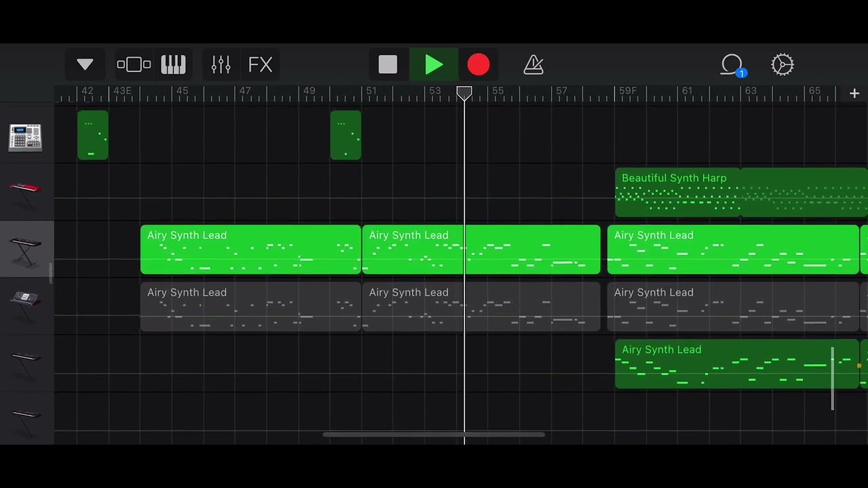Image resolution: width=868 pixels, height=488 pixels.
Task: Click bar 53 on the ruler
Action: 435,91
